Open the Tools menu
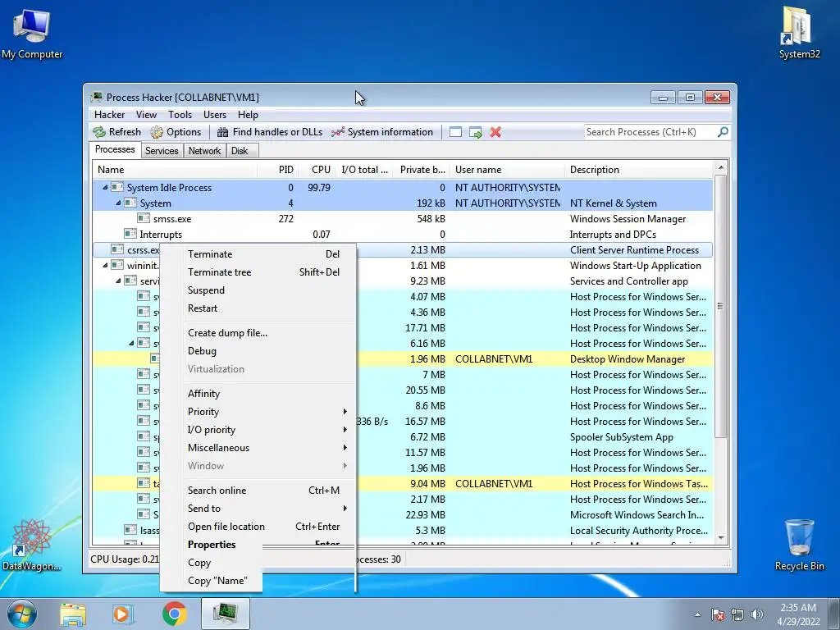840x630 pixels. [180, 115]
